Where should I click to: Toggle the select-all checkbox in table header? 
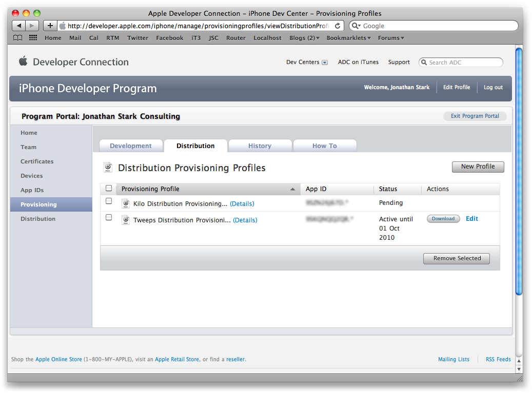[109, 188]
